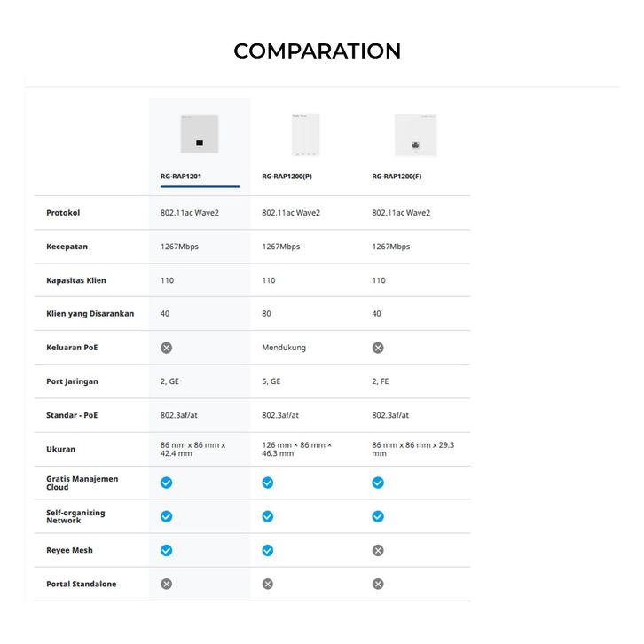The image size is (644, 644).
Task: Click Reyee Mesh checkmark for RG-RAP1201
Action: pyautogui.click(x=167, y=550)
